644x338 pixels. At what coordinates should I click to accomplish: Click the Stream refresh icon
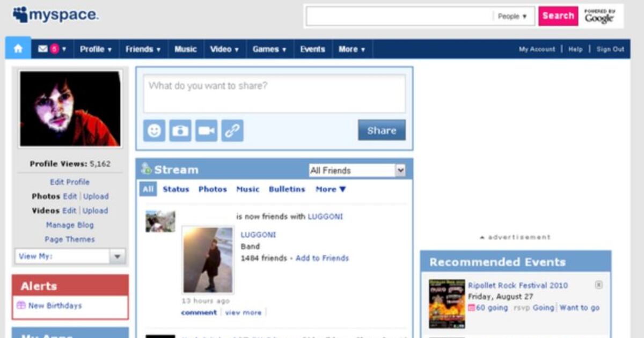(147, 169)
